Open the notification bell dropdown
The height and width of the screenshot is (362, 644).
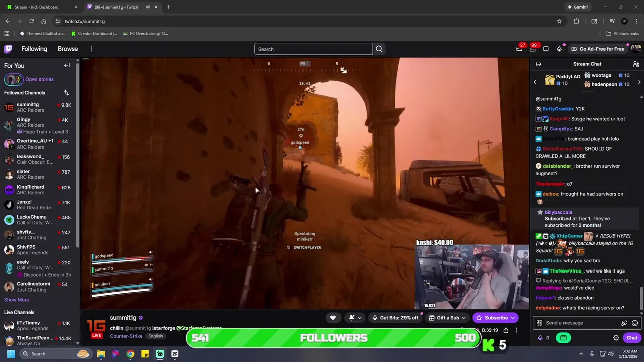point(355,318)
